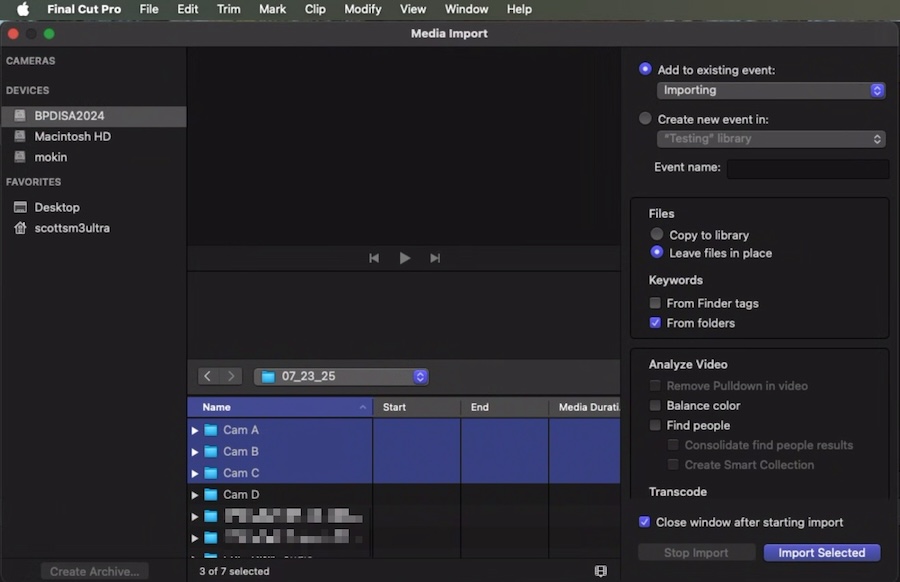
Task: Open the 07_23_25 folder path dropdown
Action: (x=341, y=377)
